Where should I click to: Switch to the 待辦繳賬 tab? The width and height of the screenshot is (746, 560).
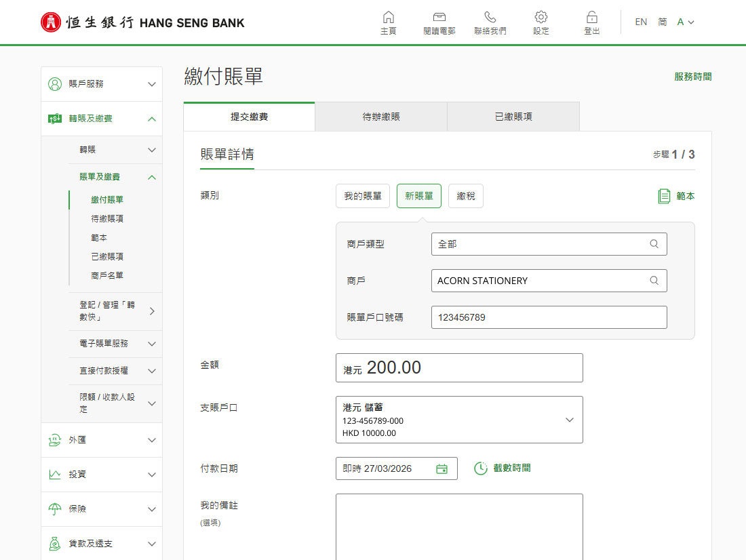click(380, 117)
